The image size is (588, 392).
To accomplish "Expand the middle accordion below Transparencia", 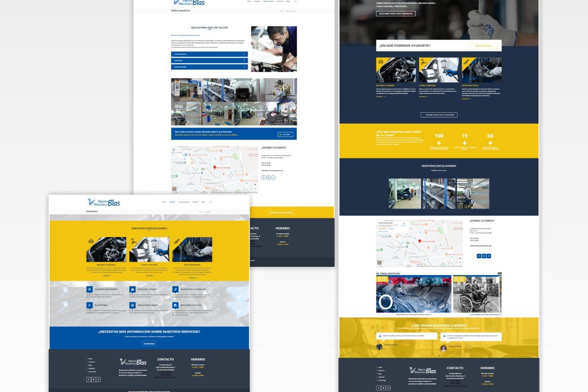I will click(209, 61).
